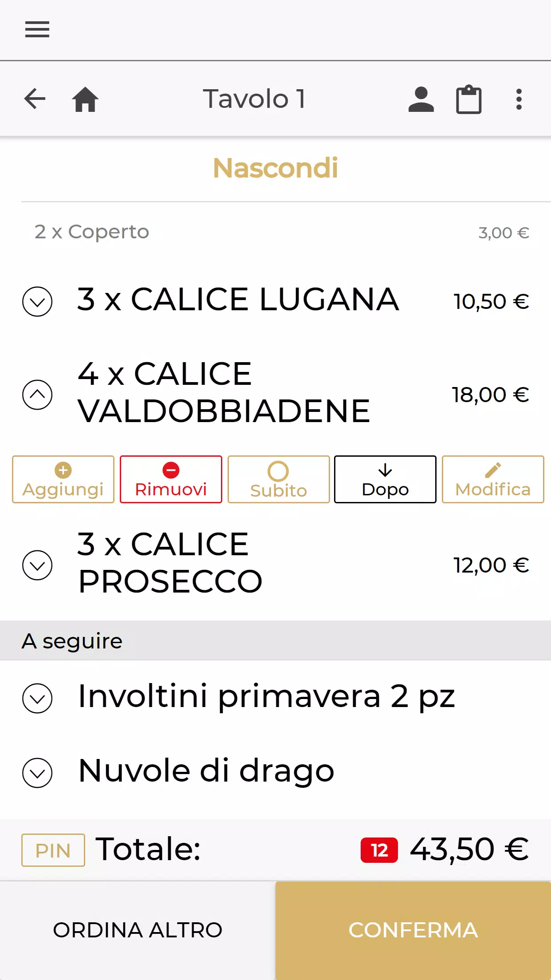Go back using the arrow icon
Image resolution: width=551 pixels, height=980 pixels.
[x=35, y=99]
